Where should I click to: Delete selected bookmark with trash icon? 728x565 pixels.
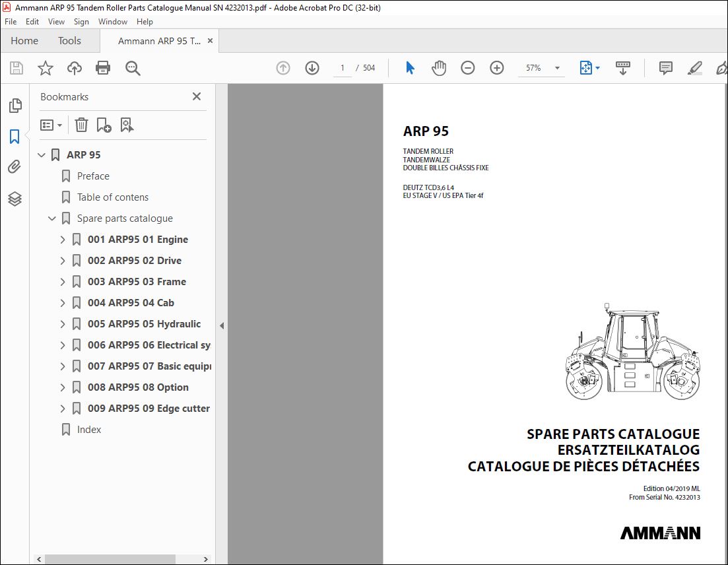coord(81,125)
